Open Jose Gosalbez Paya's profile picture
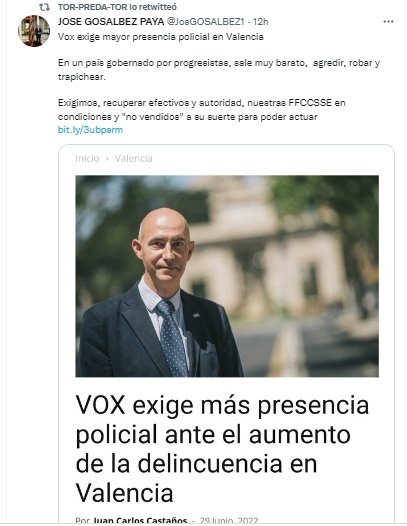Screen dimensions: 407x526 [x=34, y=31]
